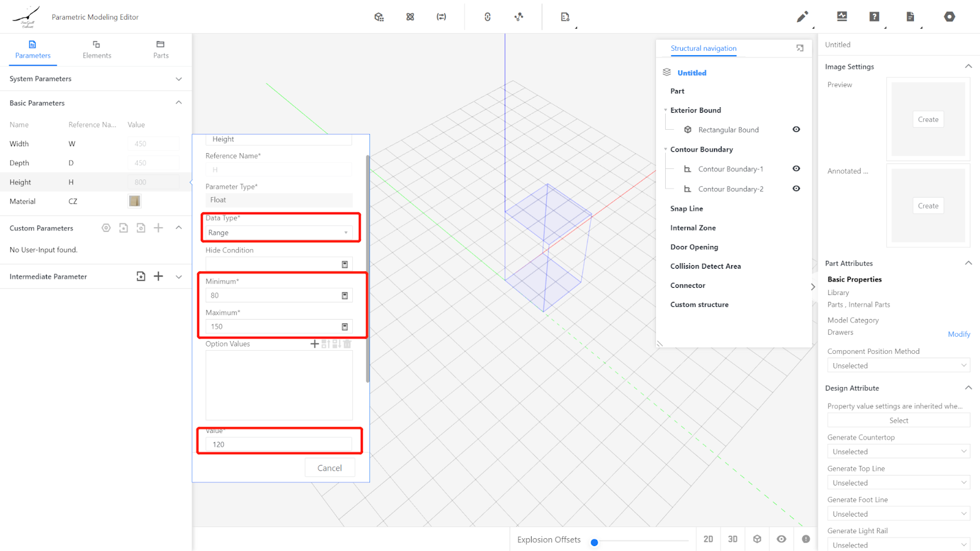Add a new Custom Parameter with plus icon
980x551 pixels.
pyautogui.click(x=158, y=228)
